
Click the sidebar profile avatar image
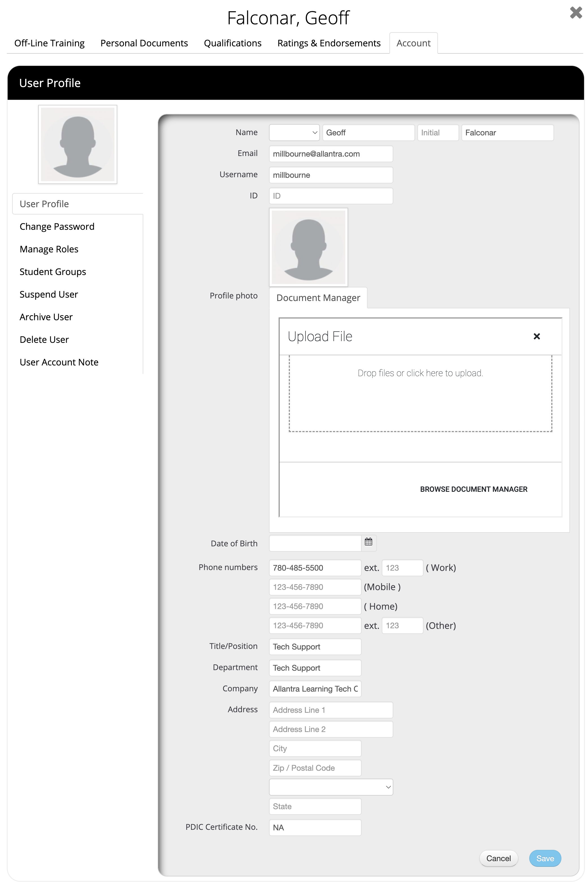tap(78, 144)
